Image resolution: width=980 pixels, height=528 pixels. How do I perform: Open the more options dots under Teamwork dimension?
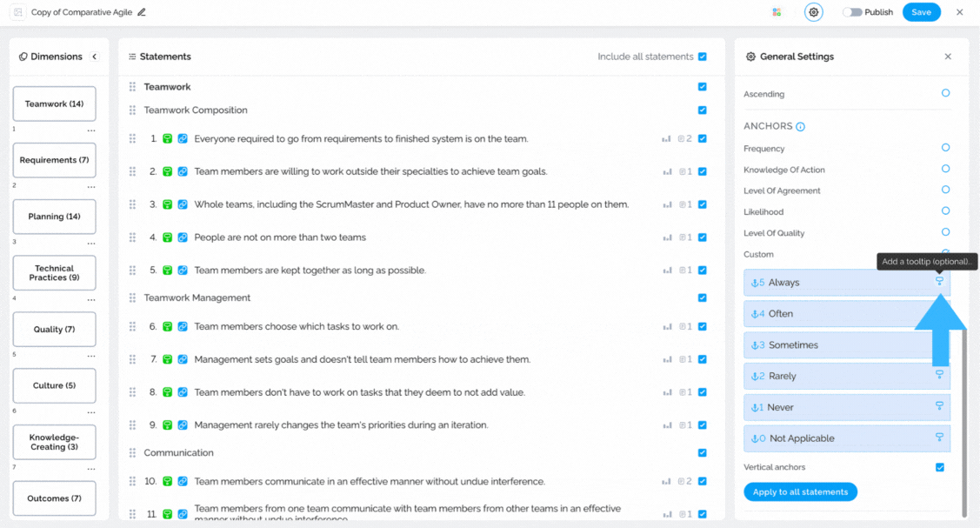91,130
